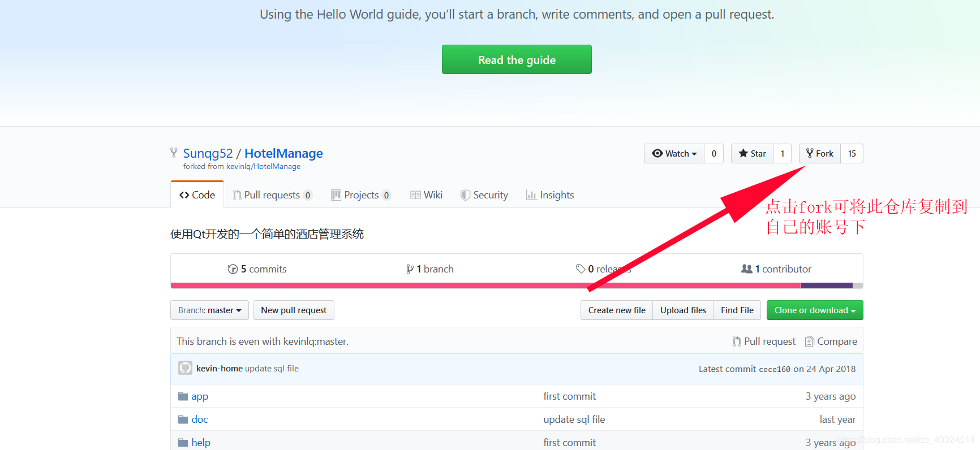Click the doc folder icon
Image resolution: width=980 pixels, height=450 pixels.
183,419
